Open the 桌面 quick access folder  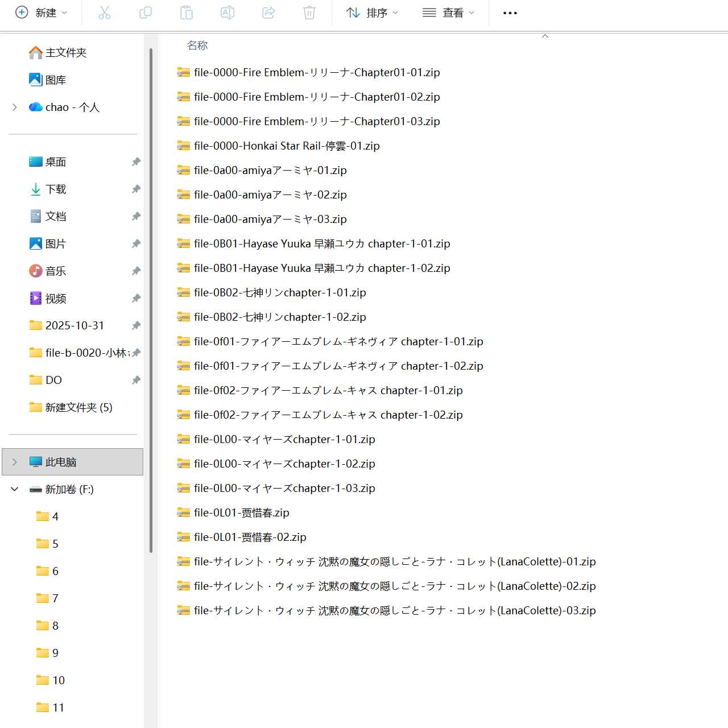pos(48,162)
